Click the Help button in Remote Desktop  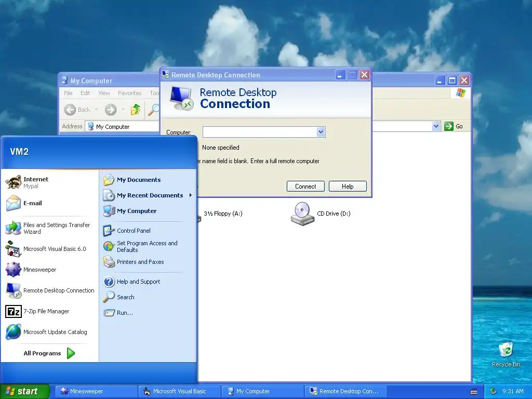348,187
